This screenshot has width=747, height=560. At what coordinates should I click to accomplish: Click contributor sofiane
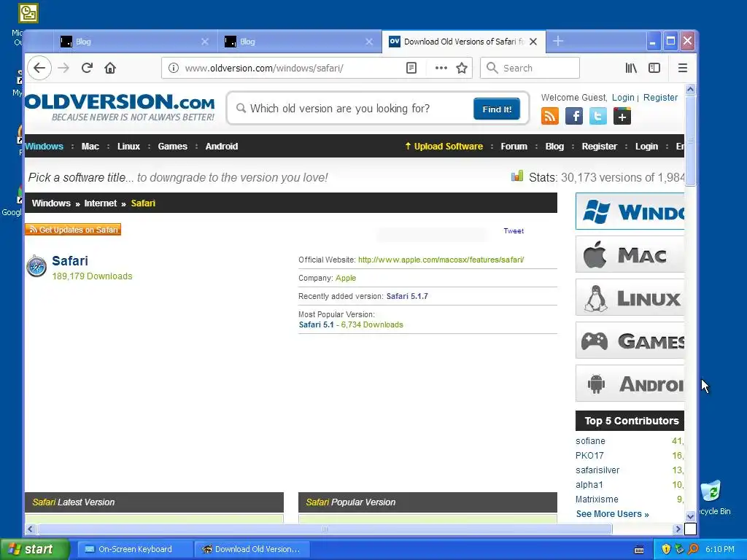pos(590,441)
